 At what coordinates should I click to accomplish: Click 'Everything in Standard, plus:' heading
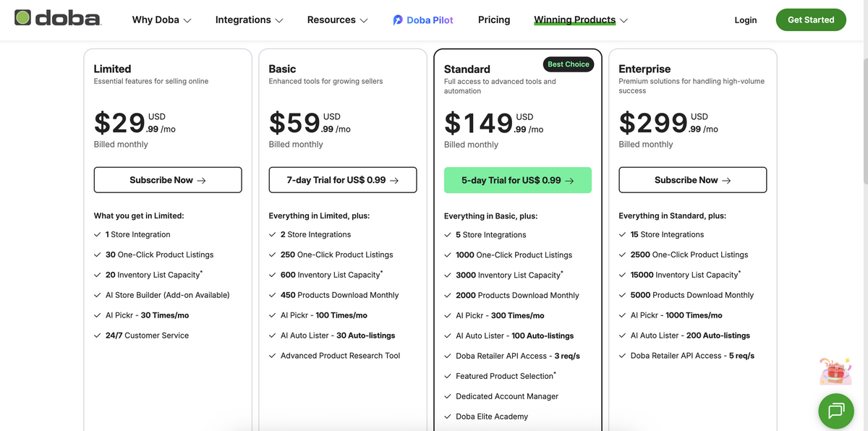click(672, 215)
